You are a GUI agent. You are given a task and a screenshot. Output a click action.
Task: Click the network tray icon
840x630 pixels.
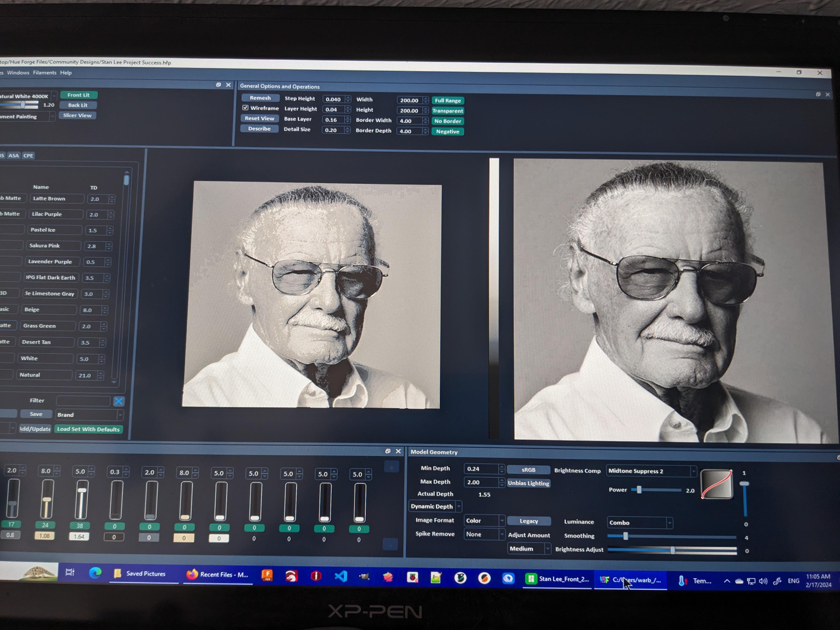(x=751, y=581)
